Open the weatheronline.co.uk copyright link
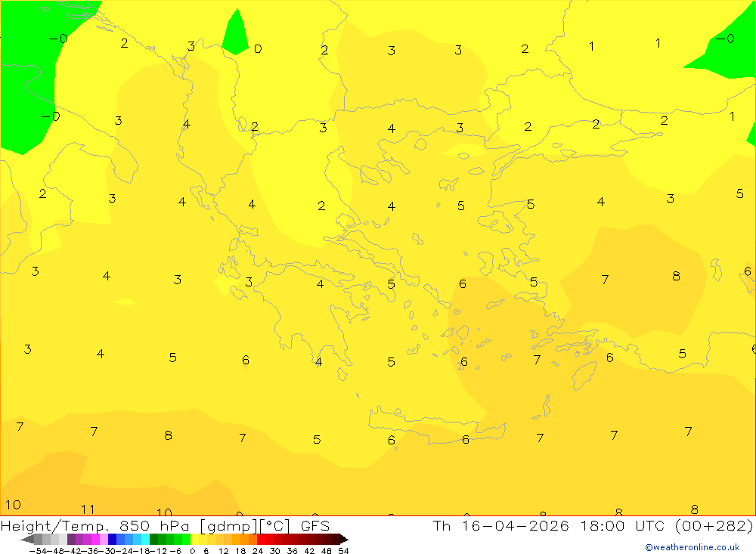Viewport: 756px width, 554px height. 692,547
